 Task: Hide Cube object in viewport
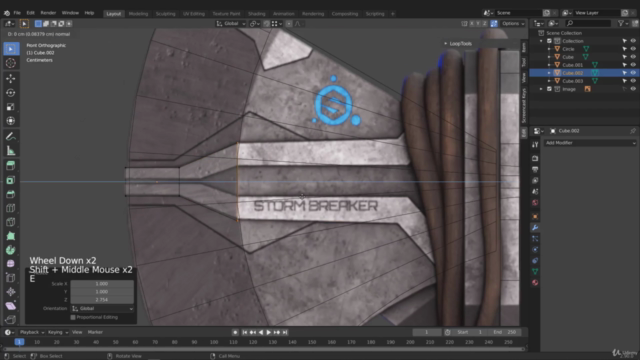pyautogui.click(x=633, y=57)
